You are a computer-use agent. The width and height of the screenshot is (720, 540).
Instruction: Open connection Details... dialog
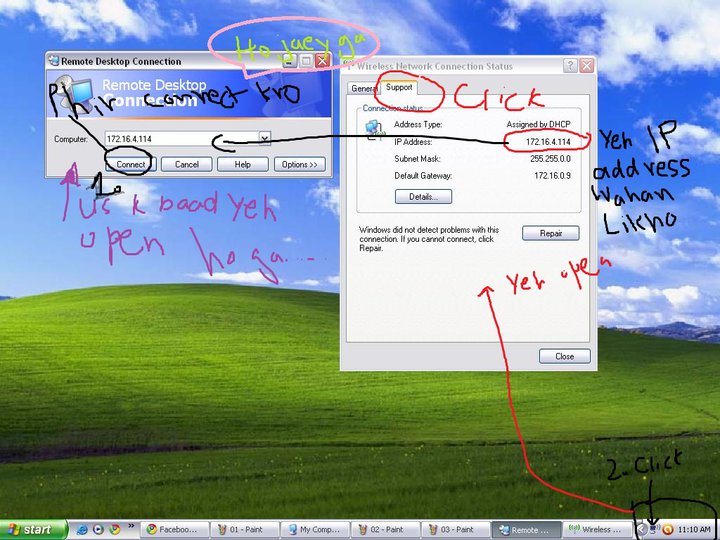423,197
